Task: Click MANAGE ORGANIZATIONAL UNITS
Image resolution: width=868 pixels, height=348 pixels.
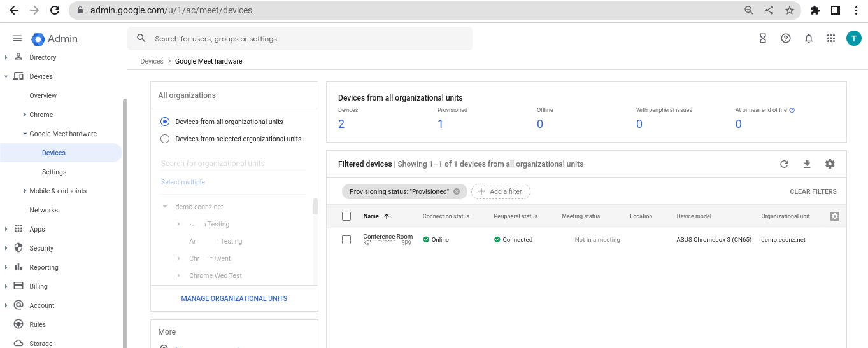Action: (x=234, y=298)
